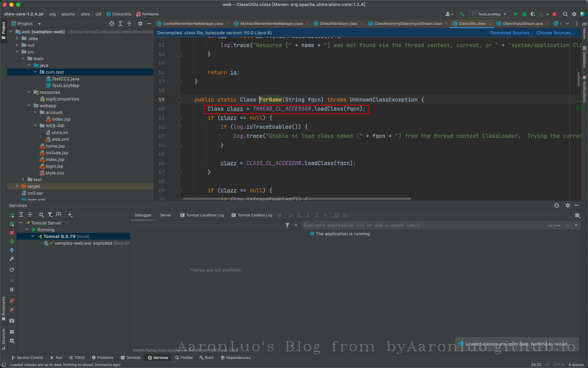The width and height of the screenshot is (588, 368).
Task: Toggle the View Breakpoints red circles icon
Action: [x=12, y=301]
